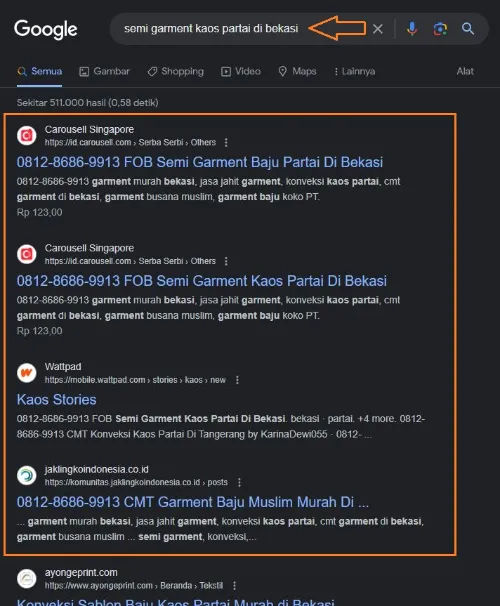Viewport: 500px width, 606px height.
Task: Open the Kaos Stories link
Action: [56, 399]
